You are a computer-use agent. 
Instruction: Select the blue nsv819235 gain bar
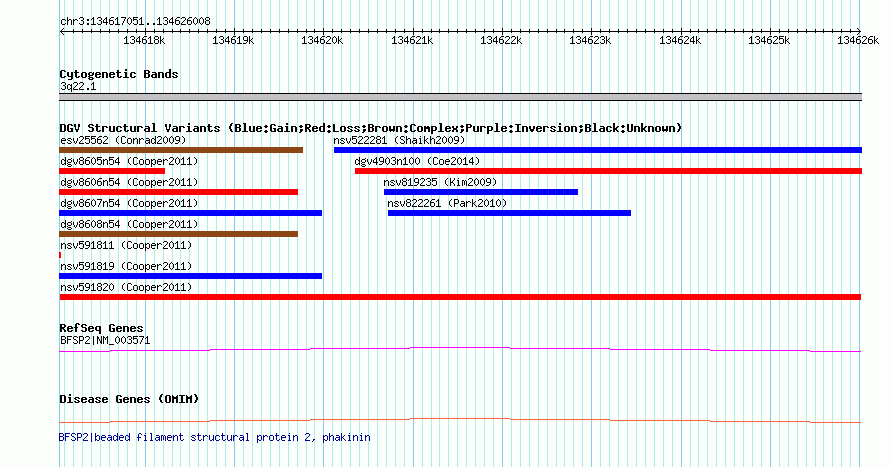click(x=481, y=192)
